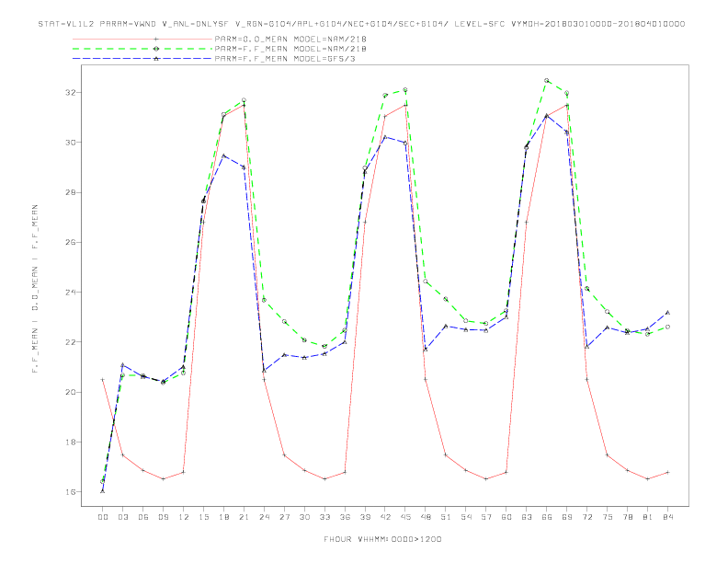Click x-axis forecast hour label 45
728x563 pixels.
405,517
